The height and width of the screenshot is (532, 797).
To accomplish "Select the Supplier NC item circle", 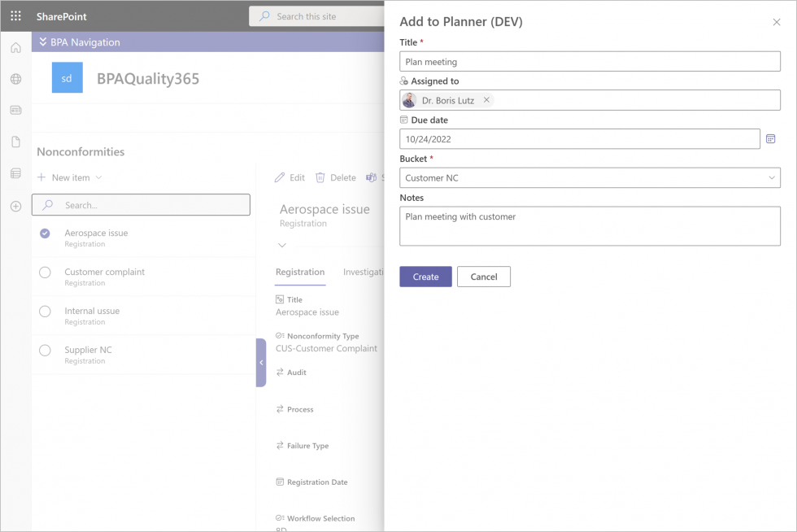I will [x=45, y=350].
